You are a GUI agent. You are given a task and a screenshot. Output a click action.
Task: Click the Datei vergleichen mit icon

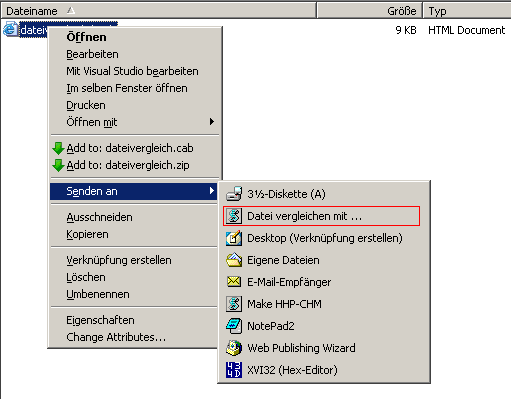click(234, 216)
